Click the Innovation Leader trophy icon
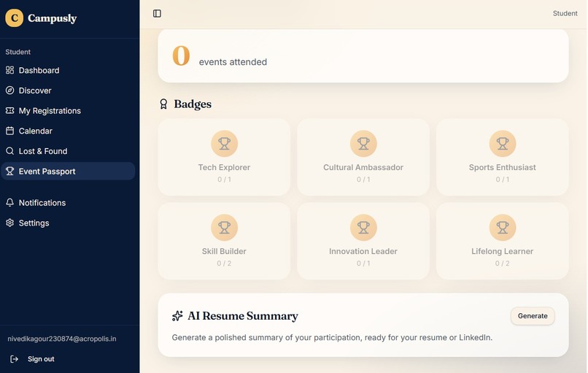Screen dimensions: 588x373 [x=363, y=228]
